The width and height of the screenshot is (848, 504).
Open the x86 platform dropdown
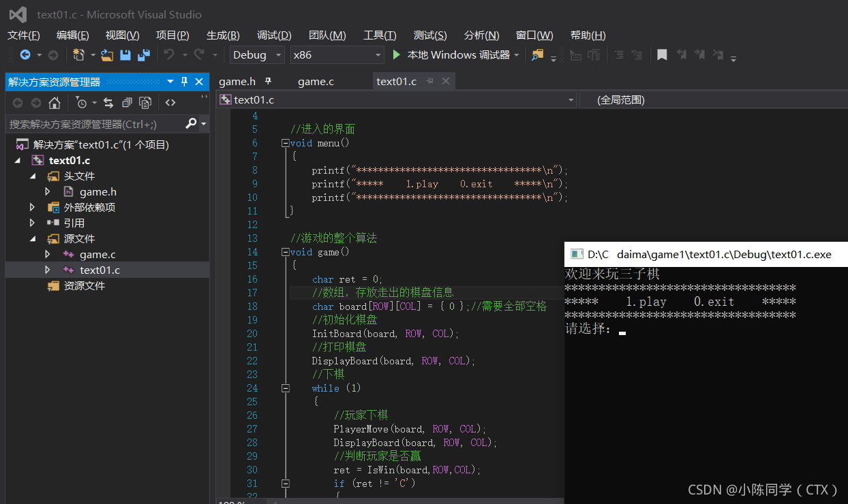pyautogui.click(x=337, y=55)
